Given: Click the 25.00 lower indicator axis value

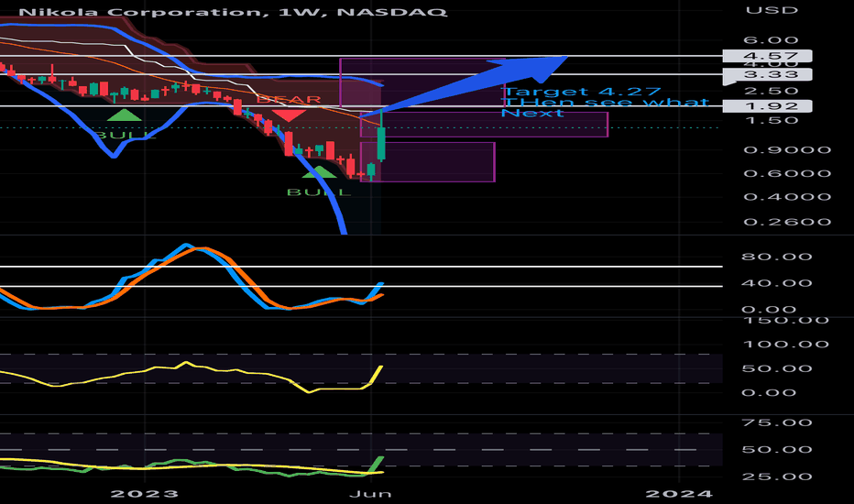Looking at the screenshot, I should [x=777, y=477].
